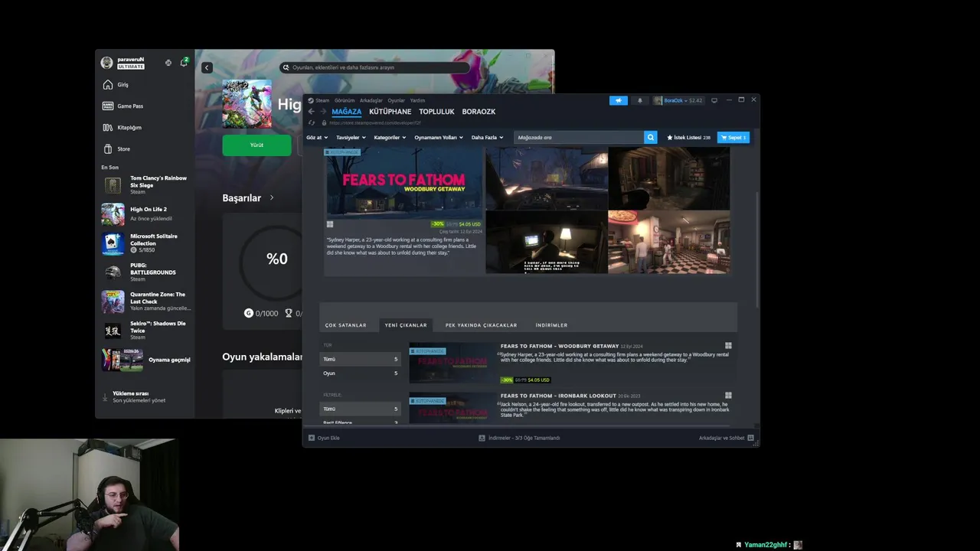Open Steam notifications bell
Viewport: 980px width, 551px height.
[640, 100]
